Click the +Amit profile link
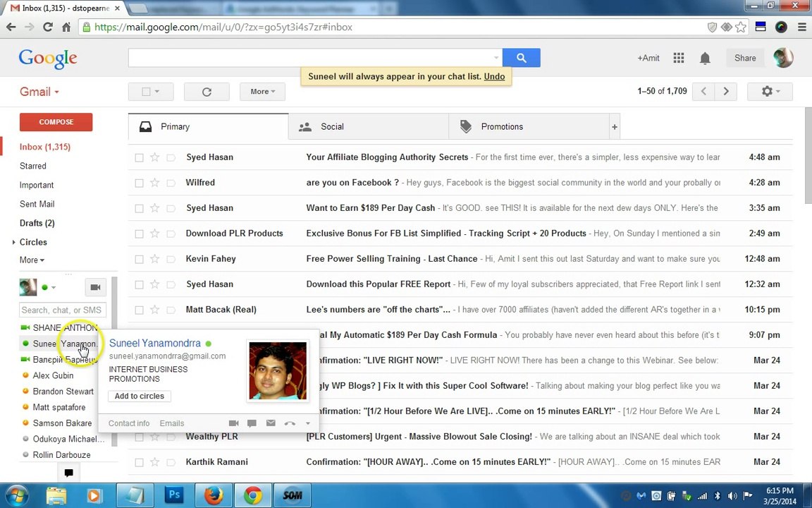The height and width of the screenshot is (508, 812). (648, 58)
